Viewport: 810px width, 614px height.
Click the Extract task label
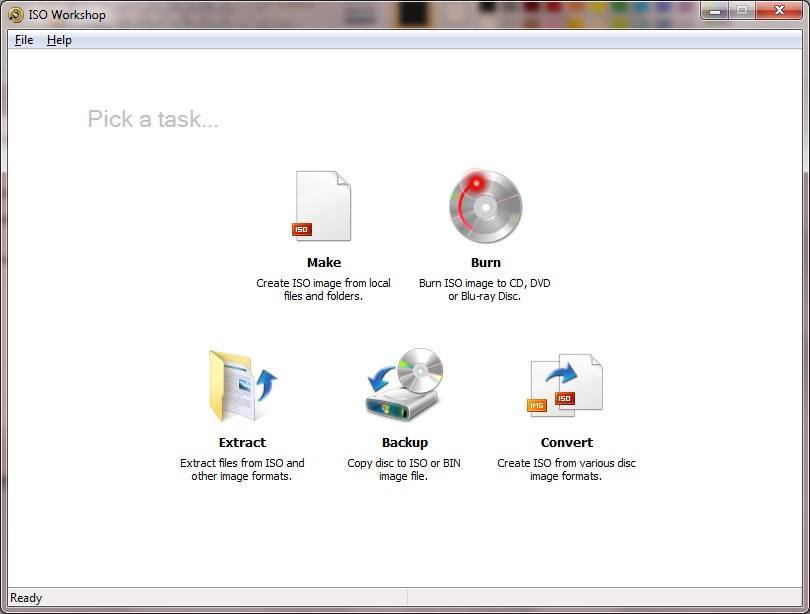[243, 442]
